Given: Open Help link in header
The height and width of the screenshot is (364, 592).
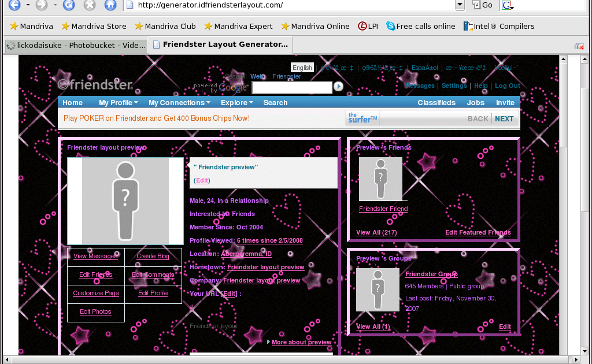Looking at the screenshot, I should click(x=480, y=86).
